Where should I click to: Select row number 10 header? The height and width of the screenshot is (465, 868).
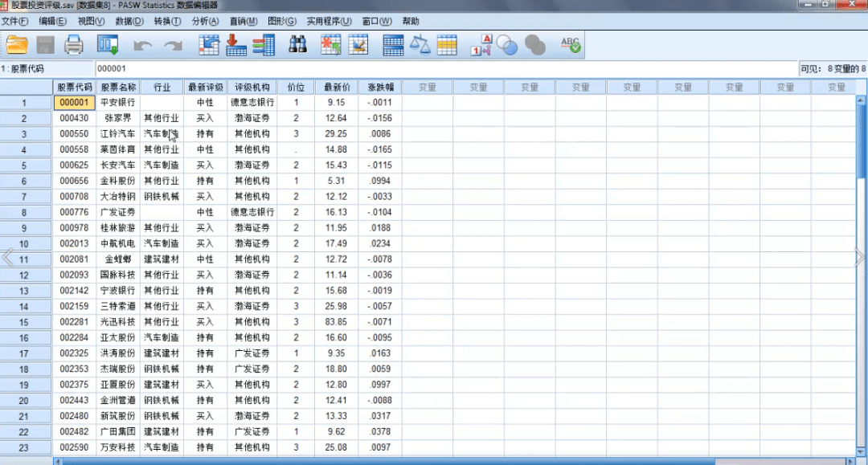pos(24,243)
